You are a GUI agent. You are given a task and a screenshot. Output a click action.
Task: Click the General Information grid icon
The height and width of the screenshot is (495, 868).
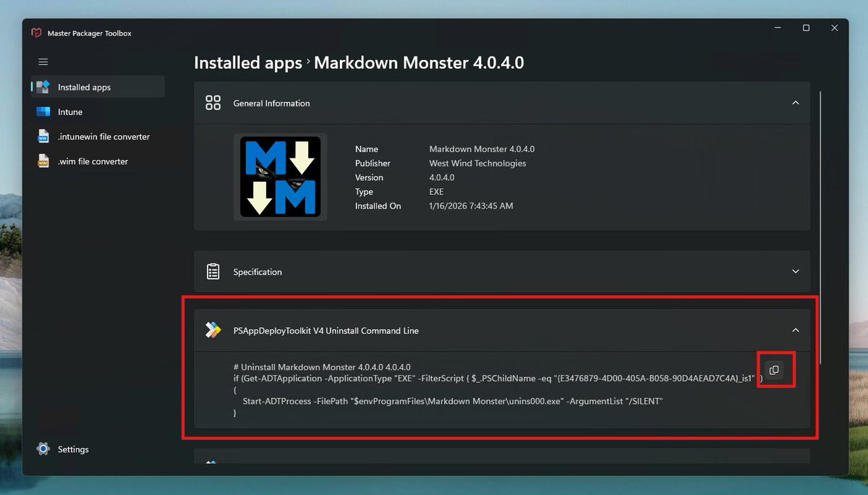(213, 103)
